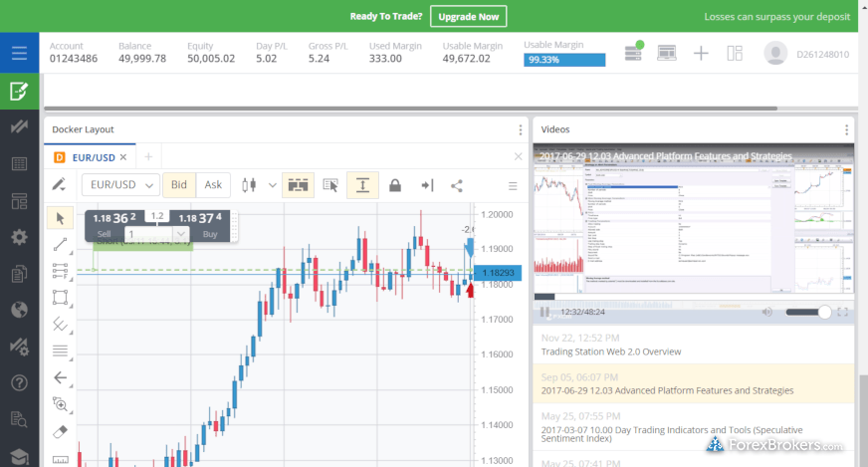Image resolution: width=868 pixels, height=467 pixels.
Task: Select the EUR/USD chart tab
Action: 88,157
